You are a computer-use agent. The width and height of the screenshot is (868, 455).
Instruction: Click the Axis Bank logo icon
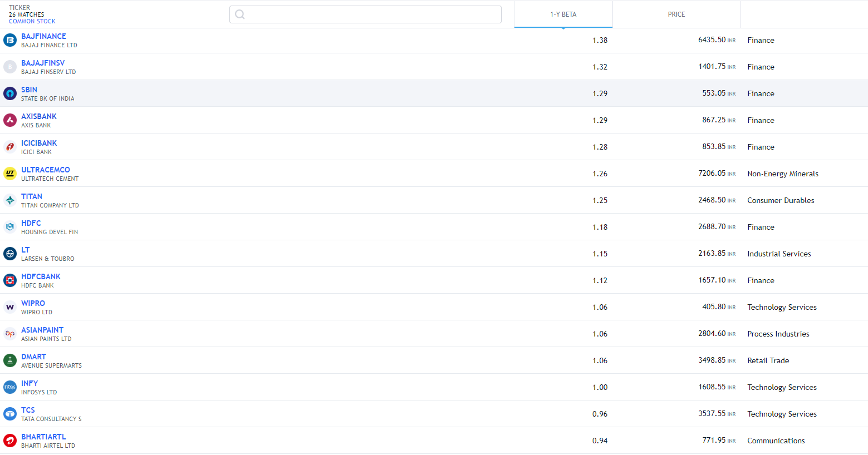(10, 120)
